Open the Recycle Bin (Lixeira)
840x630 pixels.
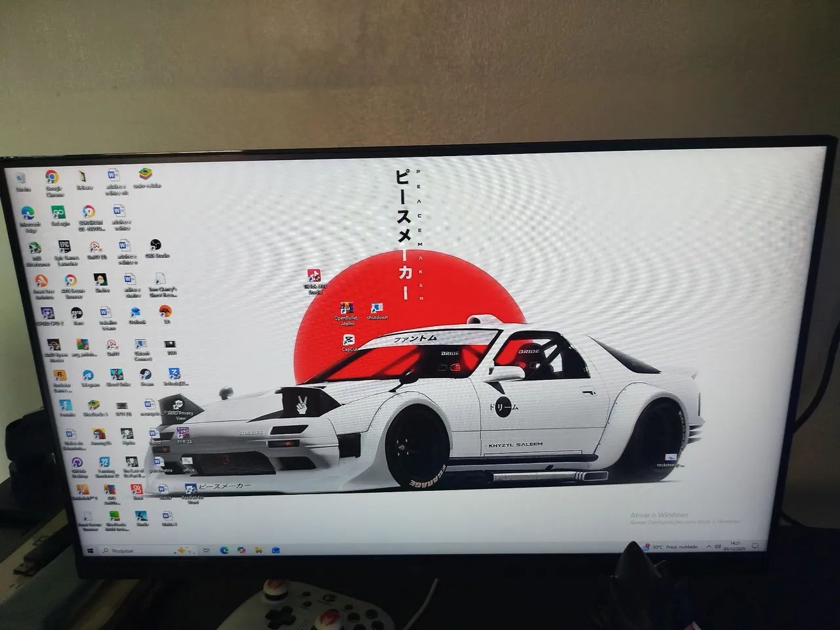point(20,178)
